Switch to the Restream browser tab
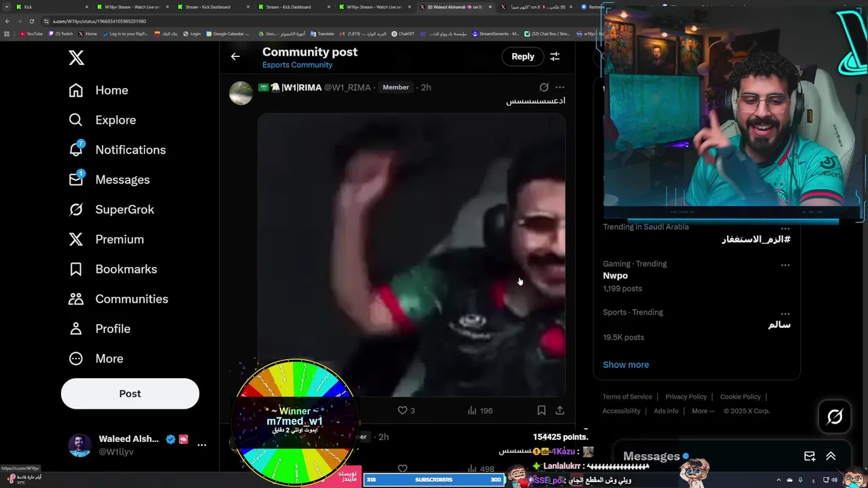Image resolution: width=868 pixels, height=488 pixels. [x=592, y=7]
